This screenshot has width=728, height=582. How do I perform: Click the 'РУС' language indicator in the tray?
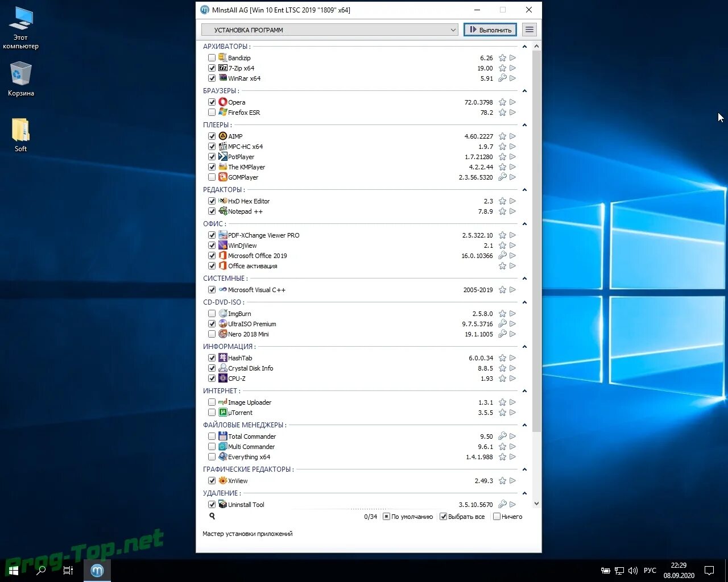[x=650, y=570]
